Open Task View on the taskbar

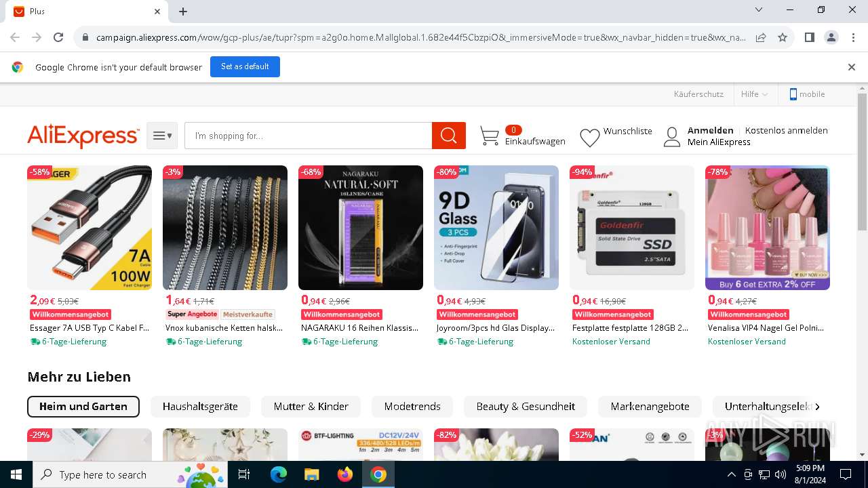coord(244,474)
